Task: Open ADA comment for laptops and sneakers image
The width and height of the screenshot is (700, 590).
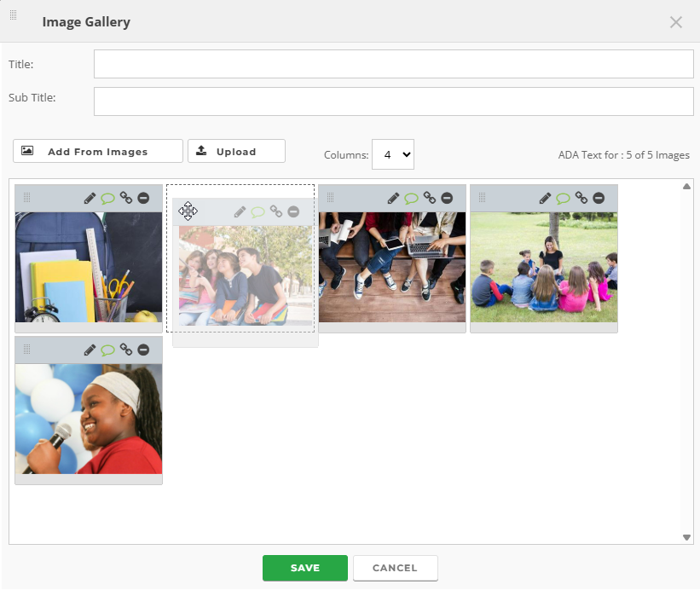Action: [x=411, y=198]
